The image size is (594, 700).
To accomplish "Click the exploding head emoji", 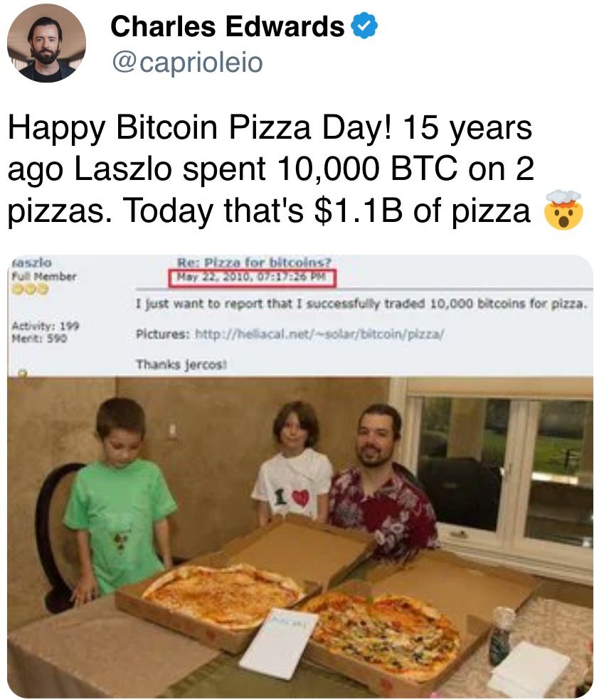I will [563, 210].
